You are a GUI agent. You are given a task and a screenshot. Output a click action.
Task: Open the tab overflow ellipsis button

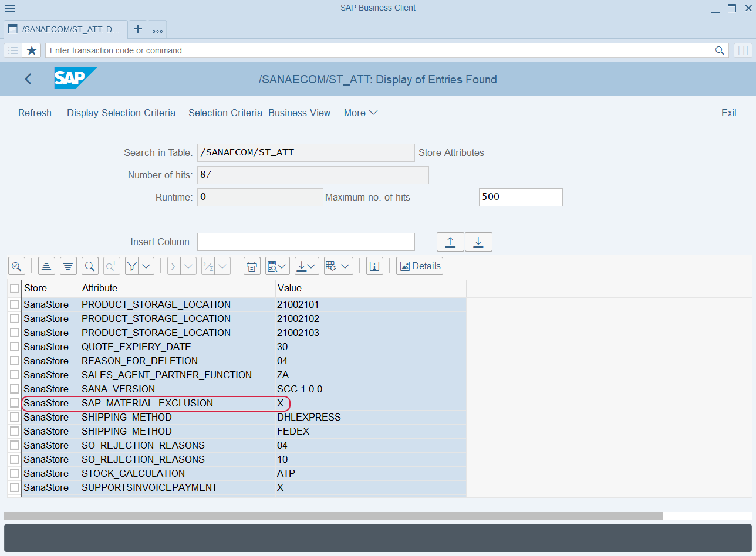(x=157, y=29)
